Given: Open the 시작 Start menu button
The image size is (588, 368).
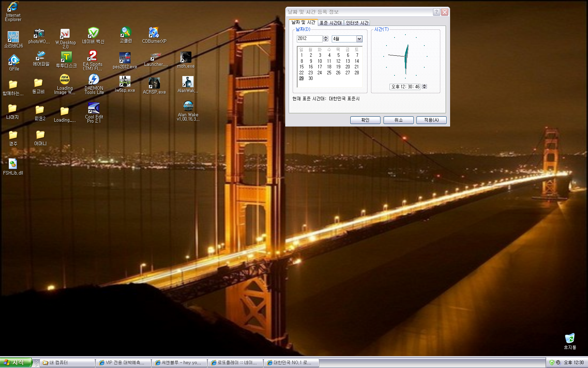Looking at the screenshot, I should (16, 362).
